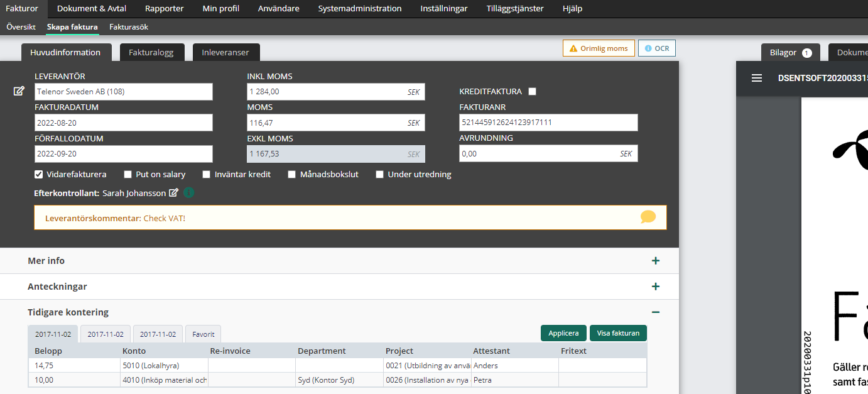
Task: Open the supplier comment speech bubble
Action: [648, 217]
